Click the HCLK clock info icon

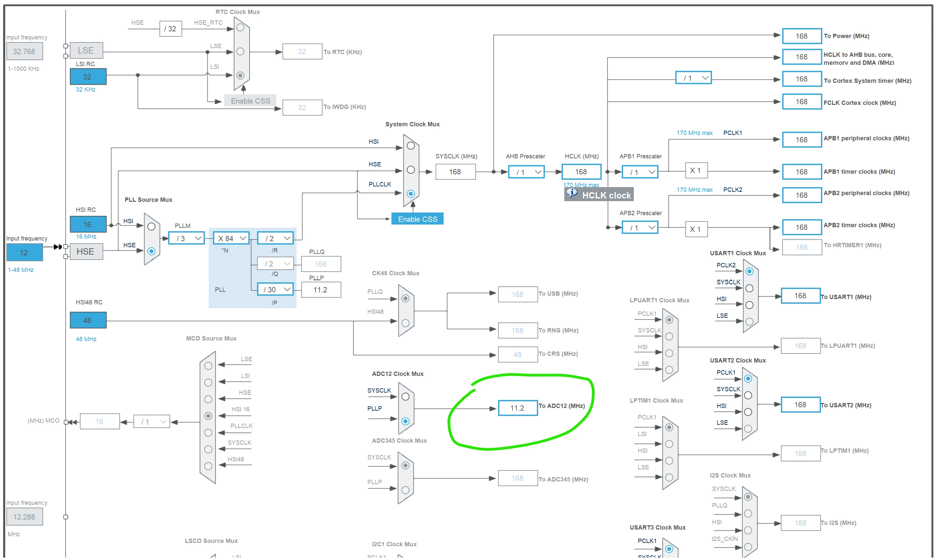pos(572,193)
